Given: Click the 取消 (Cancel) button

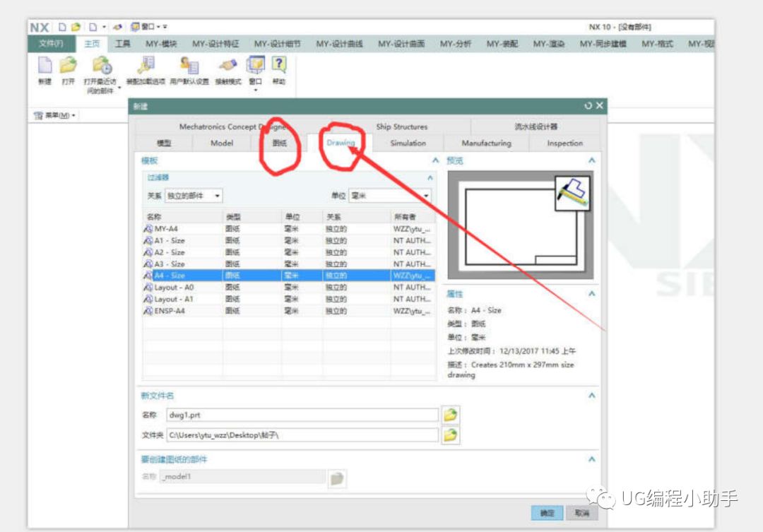Looking at the screenshot, I should click(582, 513).
